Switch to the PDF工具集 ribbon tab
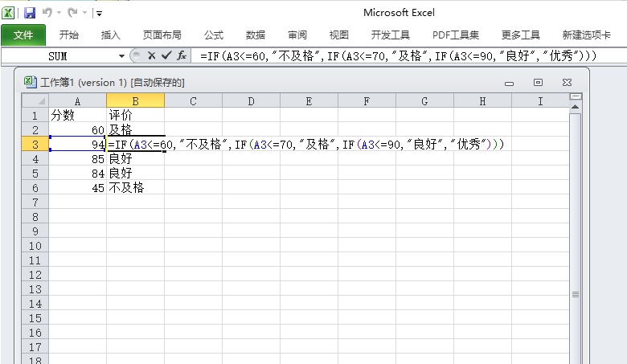The height and width of the screenshot is (364, 627). pyautogui.click(x=456, y=35)
